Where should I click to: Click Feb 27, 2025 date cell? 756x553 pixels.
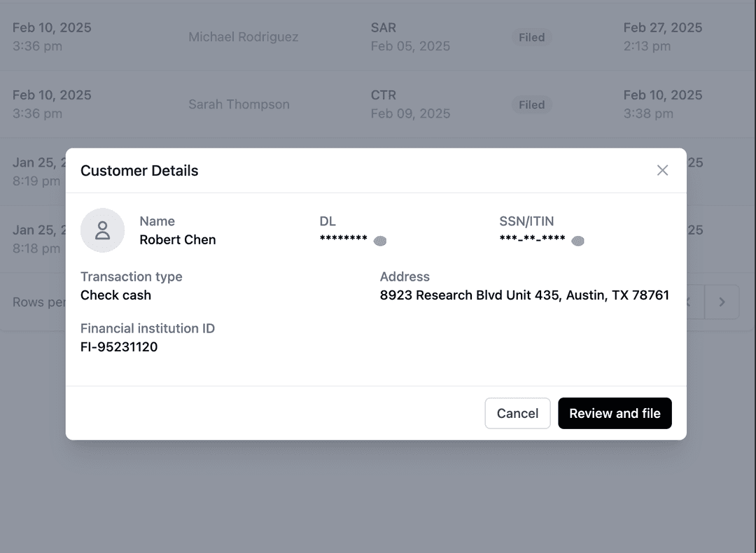[662, 27]
